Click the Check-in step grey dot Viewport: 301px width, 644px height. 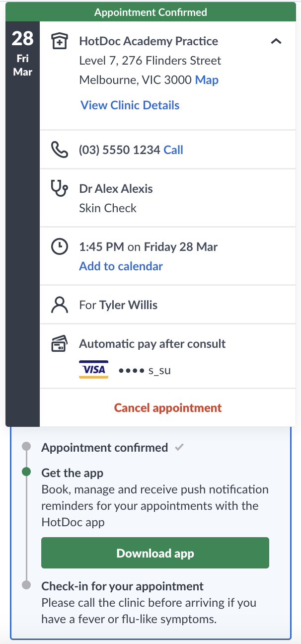click(27, 585)
